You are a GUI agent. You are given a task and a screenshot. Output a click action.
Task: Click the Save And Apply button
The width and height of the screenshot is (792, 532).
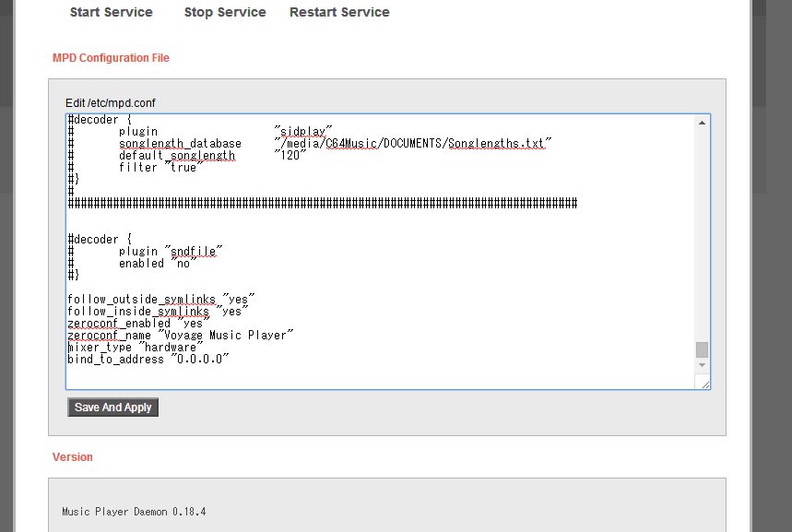(112, 408)
